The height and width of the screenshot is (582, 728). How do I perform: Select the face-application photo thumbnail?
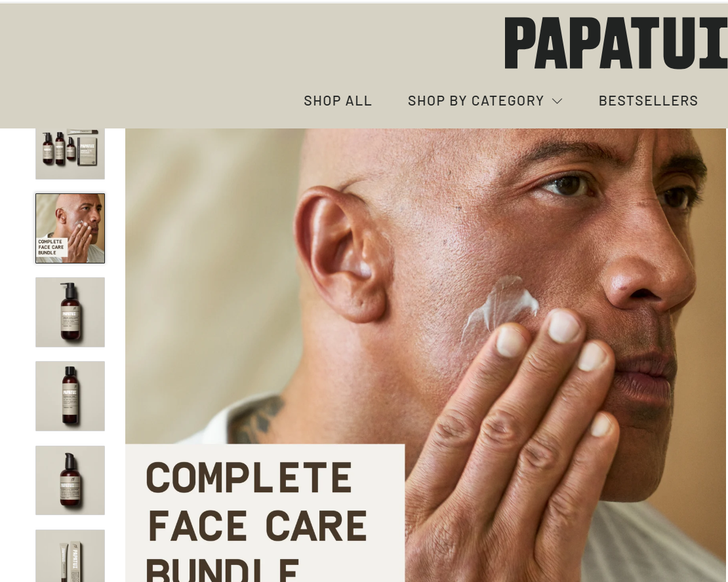(70, 228)
